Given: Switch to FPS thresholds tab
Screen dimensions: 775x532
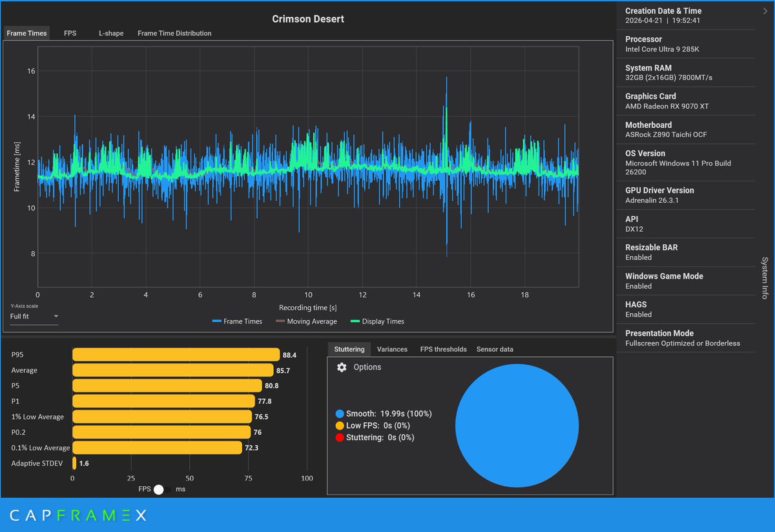Looking at the screenshot, I should 443,349.
